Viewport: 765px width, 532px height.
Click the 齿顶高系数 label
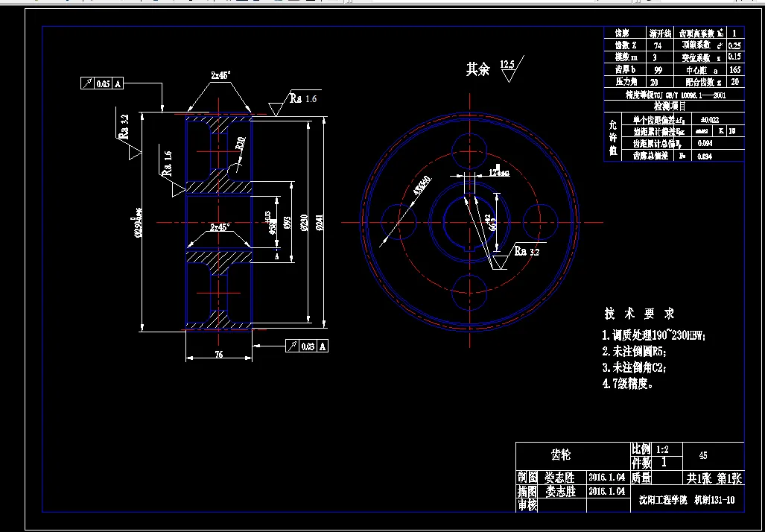coord(702,34)
